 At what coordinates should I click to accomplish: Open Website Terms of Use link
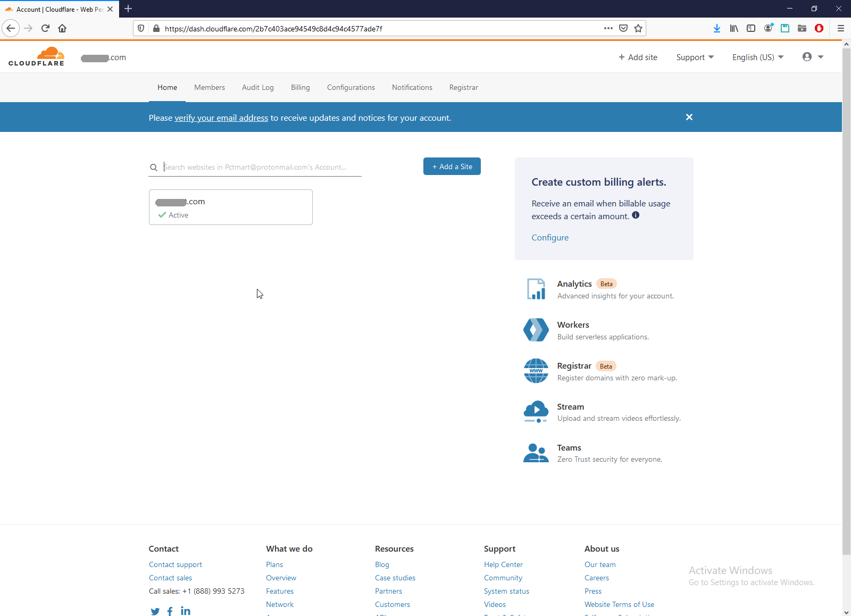click(x=619, y=604)
